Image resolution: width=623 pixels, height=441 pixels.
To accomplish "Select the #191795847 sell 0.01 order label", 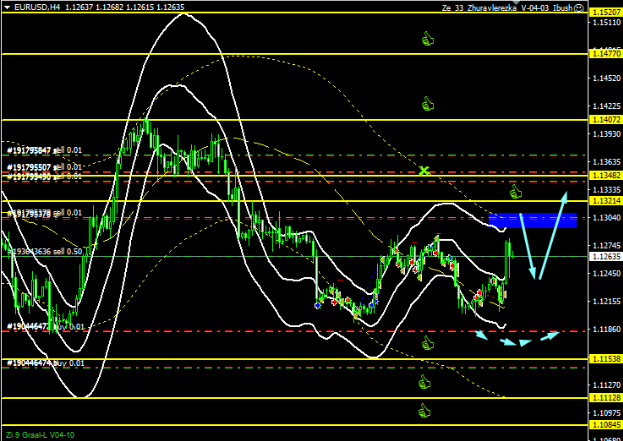I will (x=45, y=151).
